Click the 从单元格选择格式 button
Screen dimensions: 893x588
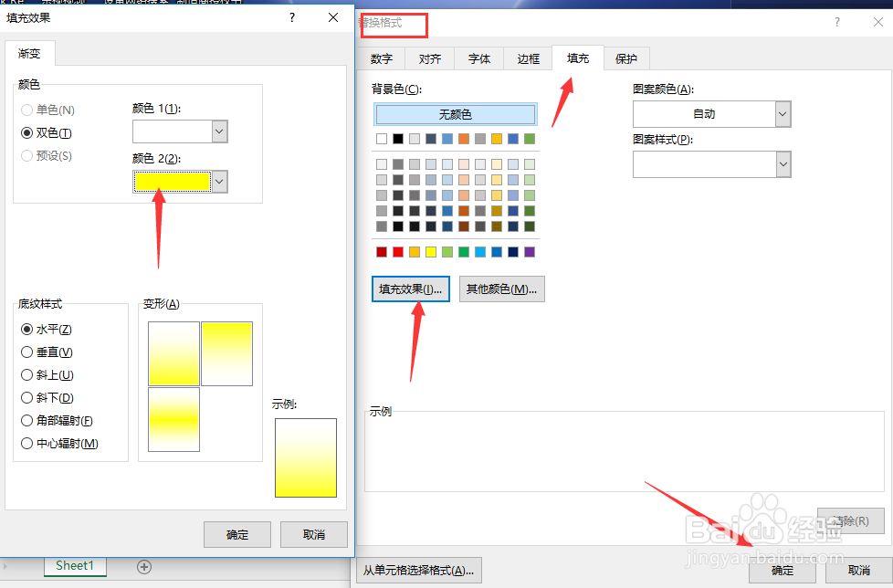pyautogui.click(x=419, y=571)
